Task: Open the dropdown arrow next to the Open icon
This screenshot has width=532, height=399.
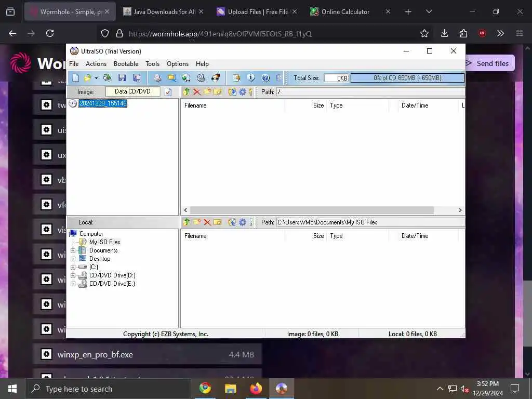Action: [x=96, y=78]
